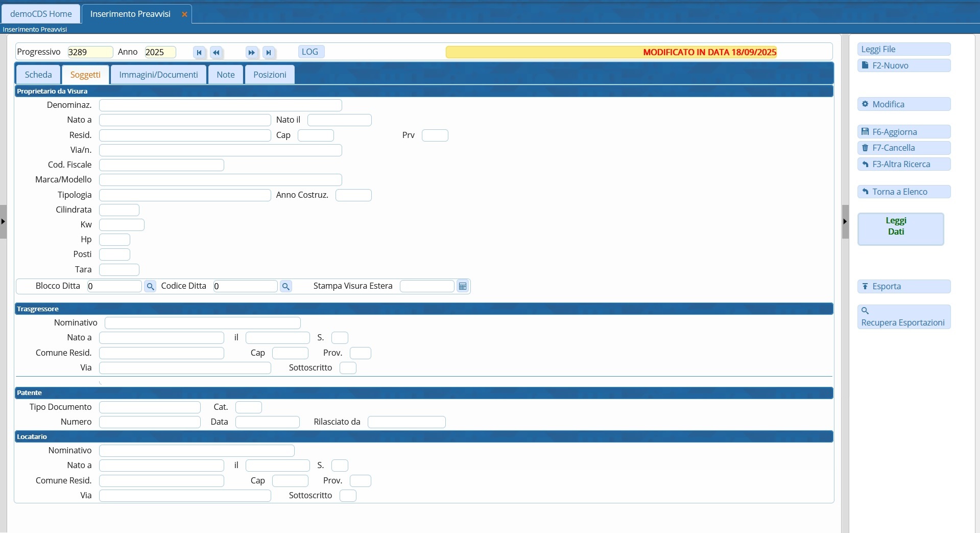This screenshot has width=980, height=533.
Task: Focus the Locatario Via field
Action: click(x=185, y=496)
